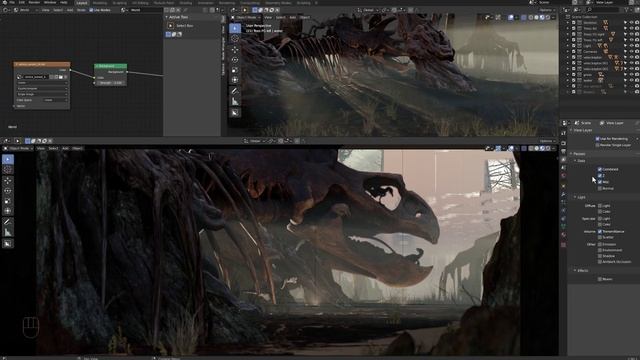Toggle the Z pass checkbox
This screenshot has height=360, width=640.
coord(600,176)
